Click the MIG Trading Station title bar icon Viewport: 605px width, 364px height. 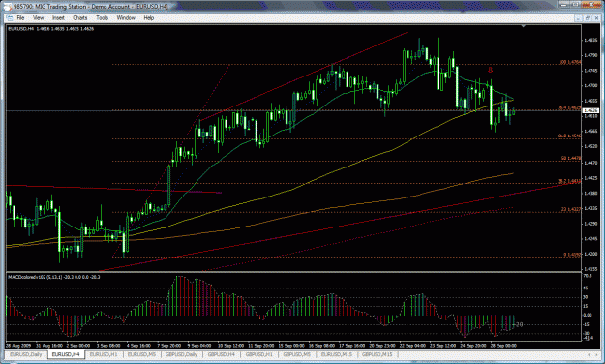click(7, 6)
